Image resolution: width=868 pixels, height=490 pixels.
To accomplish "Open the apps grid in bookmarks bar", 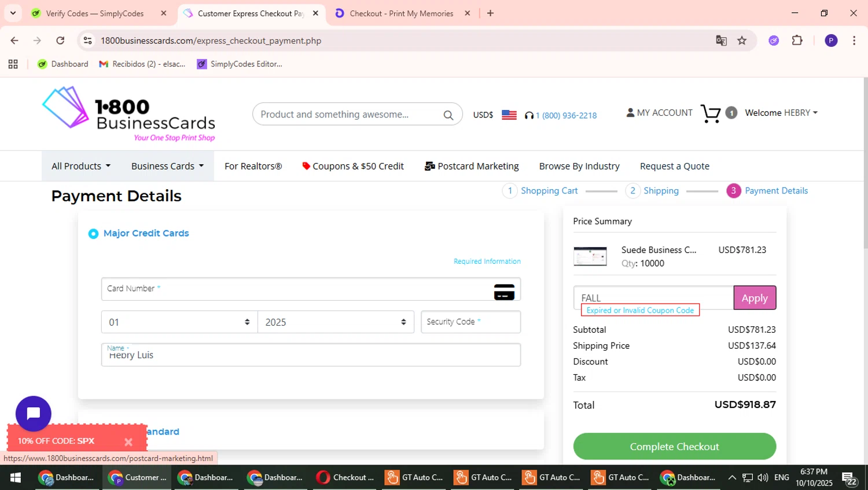I will [13, 64].
